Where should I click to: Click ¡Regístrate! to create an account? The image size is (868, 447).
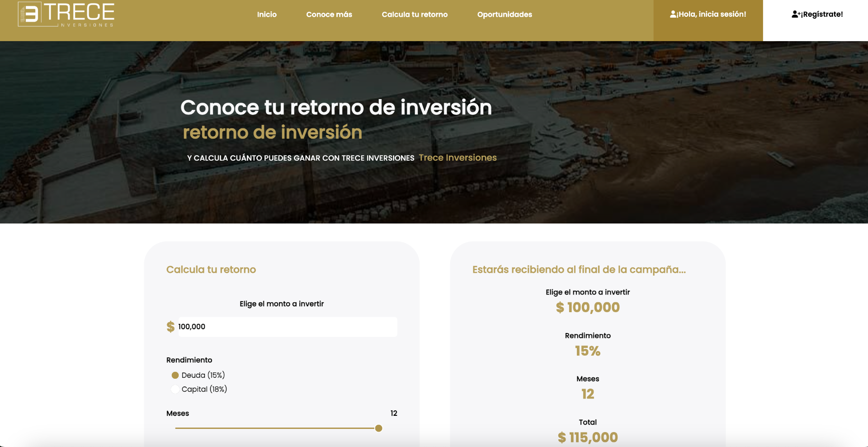[x=816, y=14]
